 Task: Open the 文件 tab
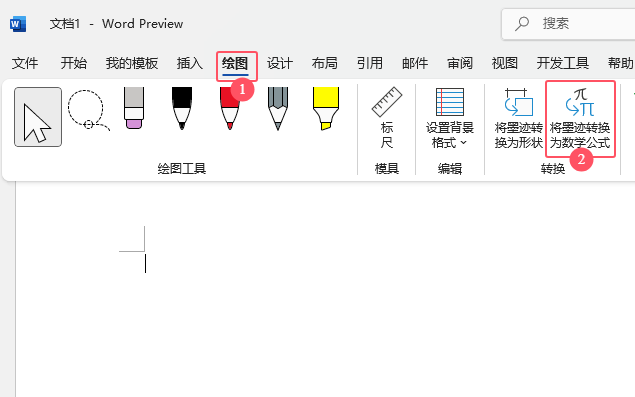click(x=25, y=63)
